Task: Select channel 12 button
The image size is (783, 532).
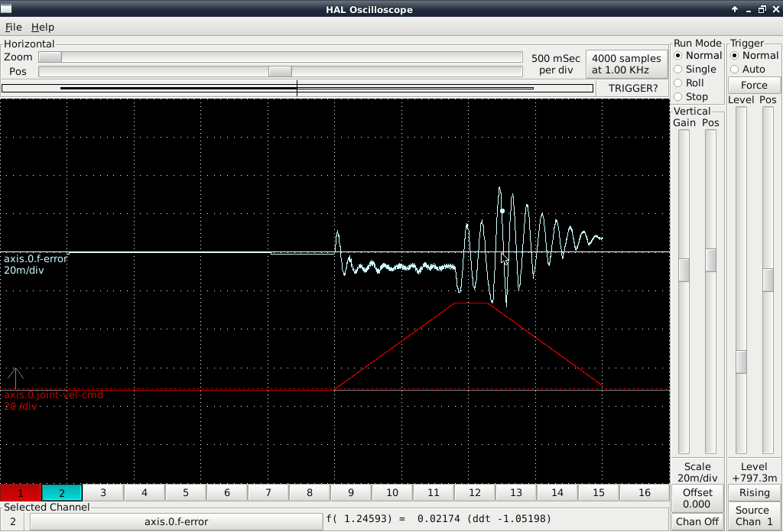Action: click(x=475, y=492)
